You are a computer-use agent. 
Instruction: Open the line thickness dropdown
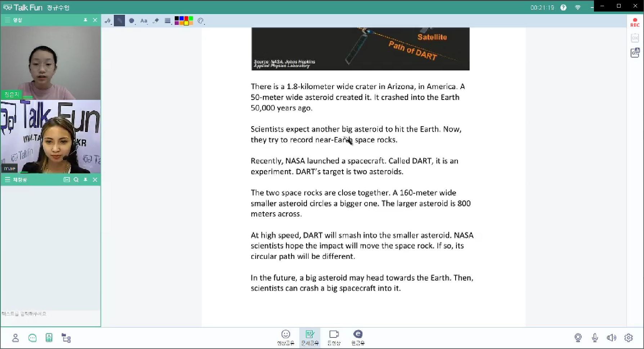click(x=167, y=21)
